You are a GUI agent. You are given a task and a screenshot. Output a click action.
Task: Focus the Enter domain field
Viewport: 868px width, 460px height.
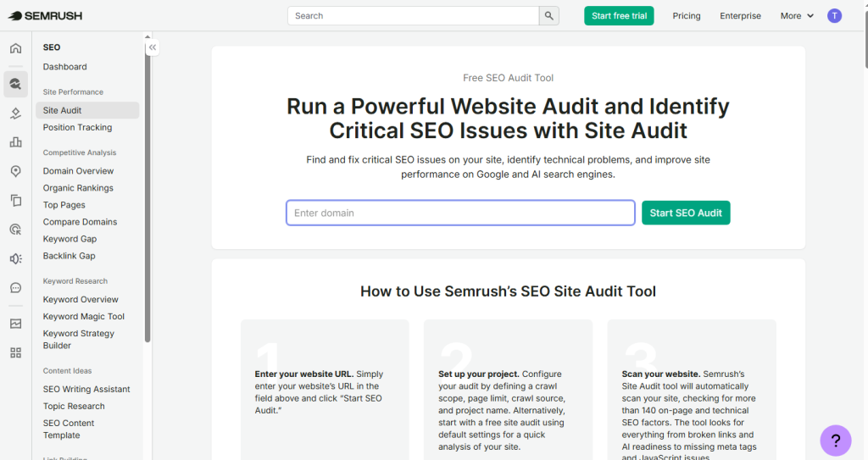pos(460,213)
